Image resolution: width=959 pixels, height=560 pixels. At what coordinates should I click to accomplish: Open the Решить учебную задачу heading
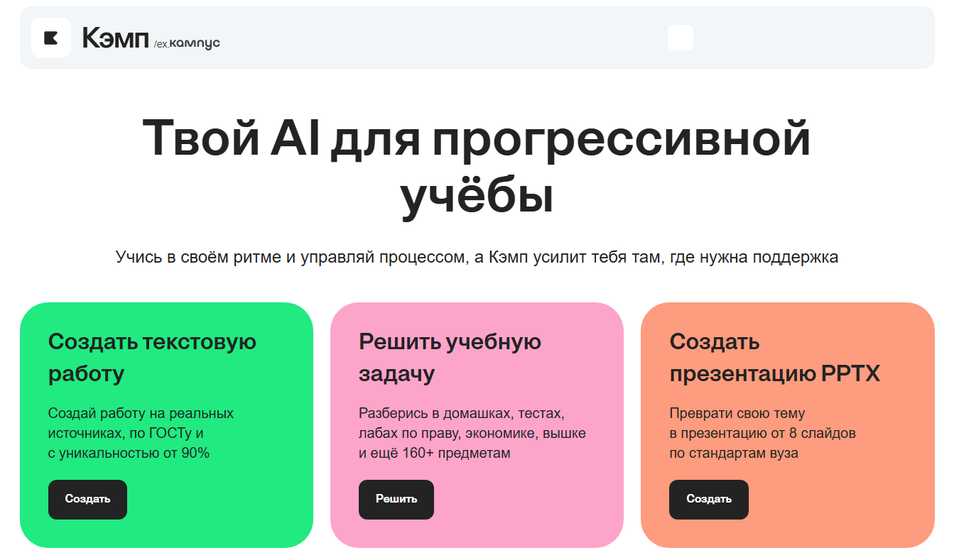click(450, 358)
